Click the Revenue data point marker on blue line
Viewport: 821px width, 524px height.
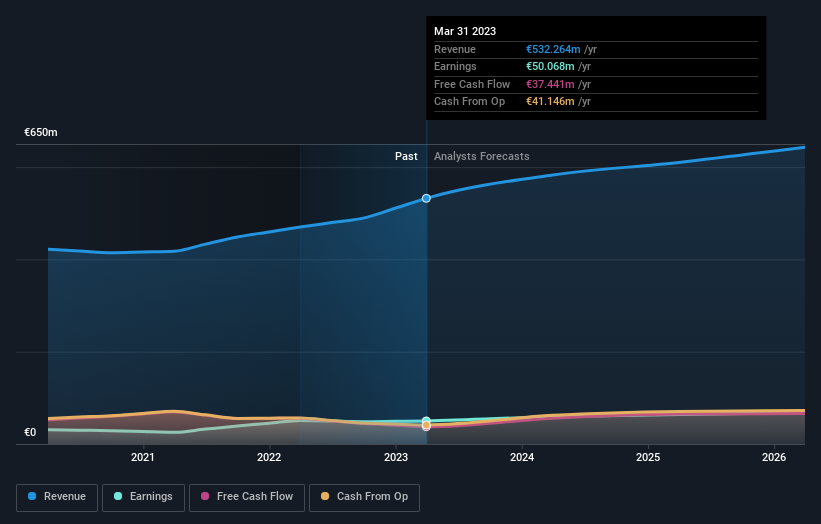point(426,198)
